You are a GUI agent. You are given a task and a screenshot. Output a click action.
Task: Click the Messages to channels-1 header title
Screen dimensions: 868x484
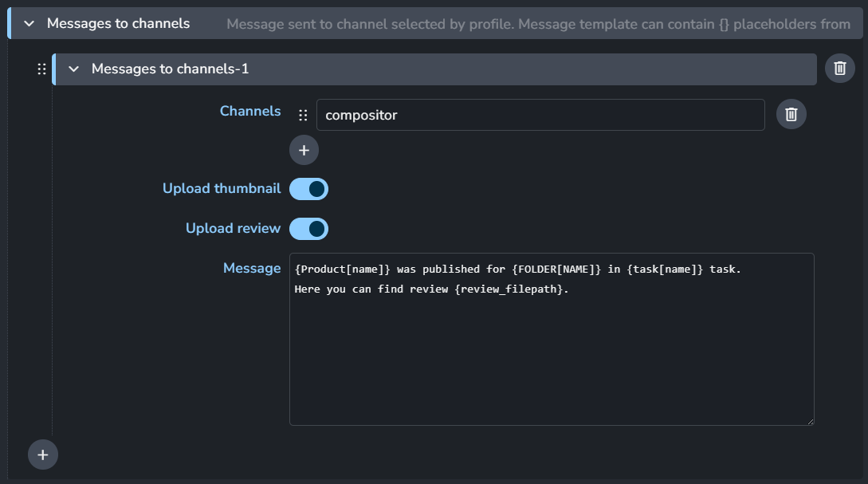(x=170, y=69)
